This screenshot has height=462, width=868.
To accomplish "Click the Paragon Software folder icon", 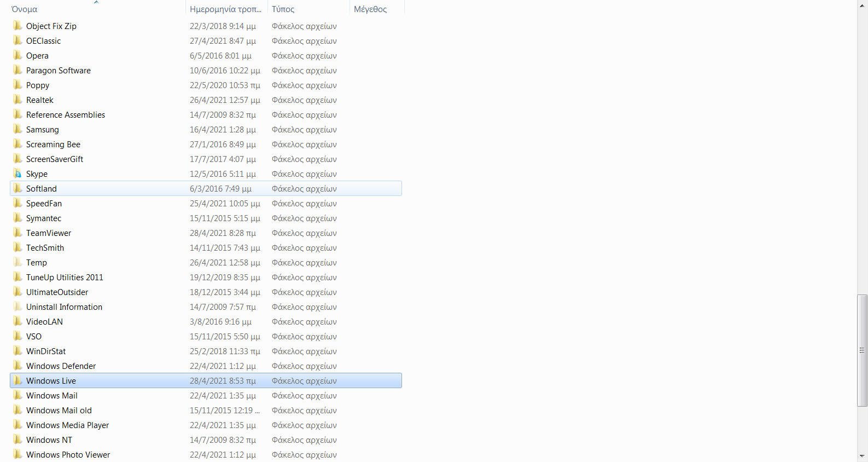I will point(18,70).
